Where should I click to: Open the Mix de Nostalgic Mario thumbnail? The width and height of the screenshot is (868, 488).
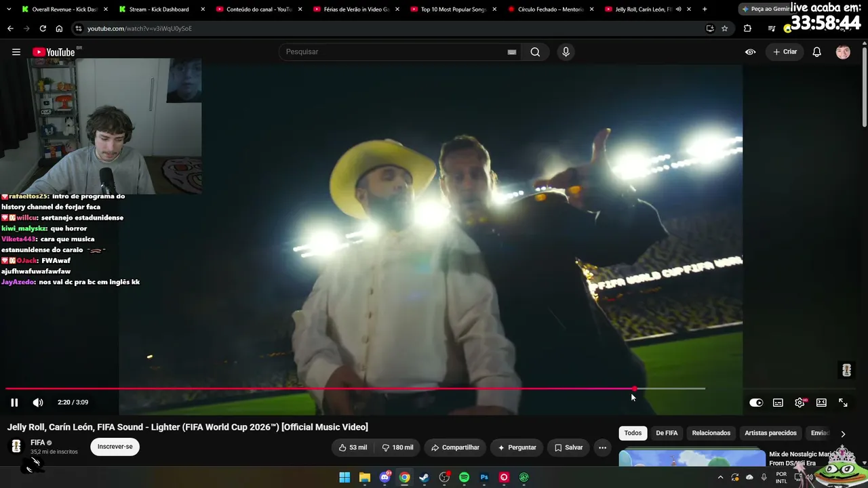pos(692,459)
